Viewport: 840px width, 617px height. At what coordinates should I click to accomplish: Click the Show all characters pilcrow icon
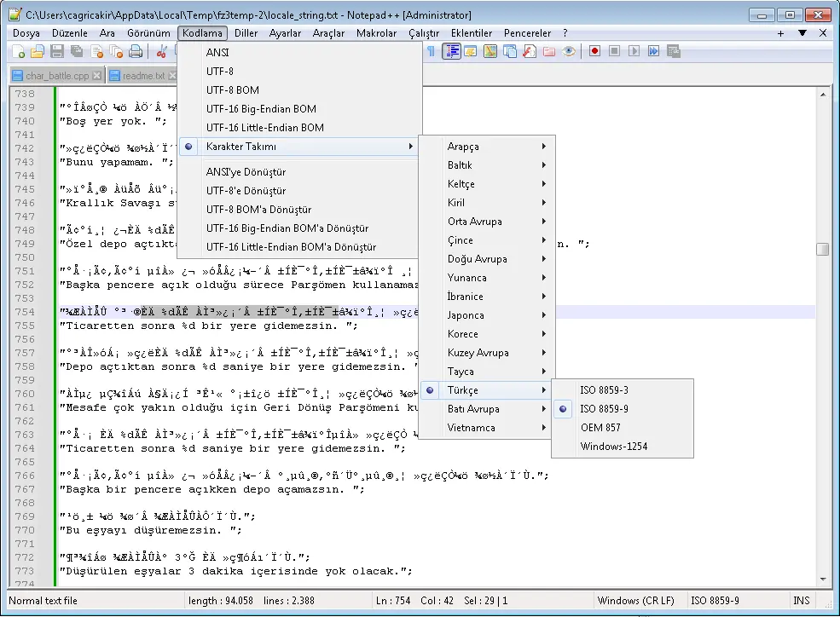pos(432,51)
